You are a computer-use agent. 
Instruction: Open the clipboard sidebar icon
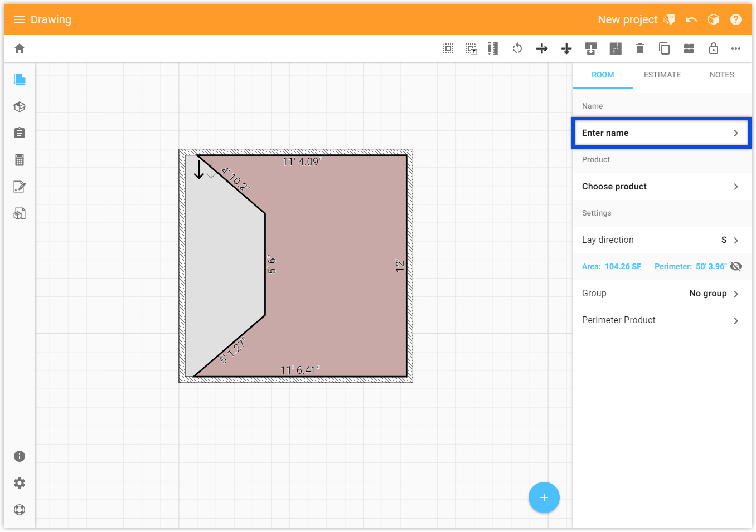pos(20,133)
